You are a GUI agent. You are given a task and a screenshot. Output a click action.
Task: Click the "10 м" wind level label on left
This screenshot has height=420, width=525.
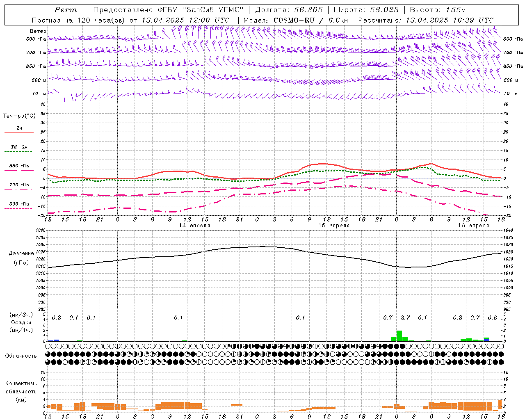point(39,94)
